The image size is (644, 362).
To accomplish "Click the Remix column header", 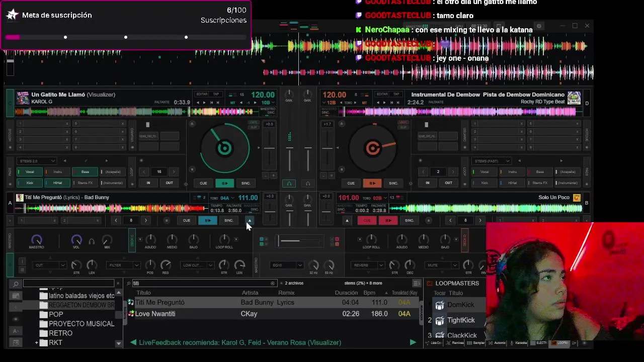I will 286,293.
